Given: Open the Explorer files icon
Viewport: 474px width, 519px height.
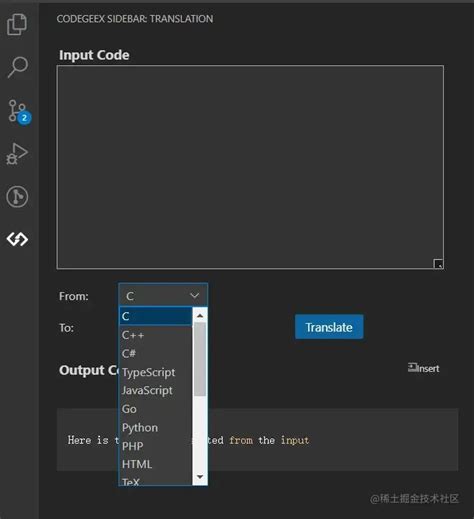Looking at the screenshot, I should pos(17,24).
